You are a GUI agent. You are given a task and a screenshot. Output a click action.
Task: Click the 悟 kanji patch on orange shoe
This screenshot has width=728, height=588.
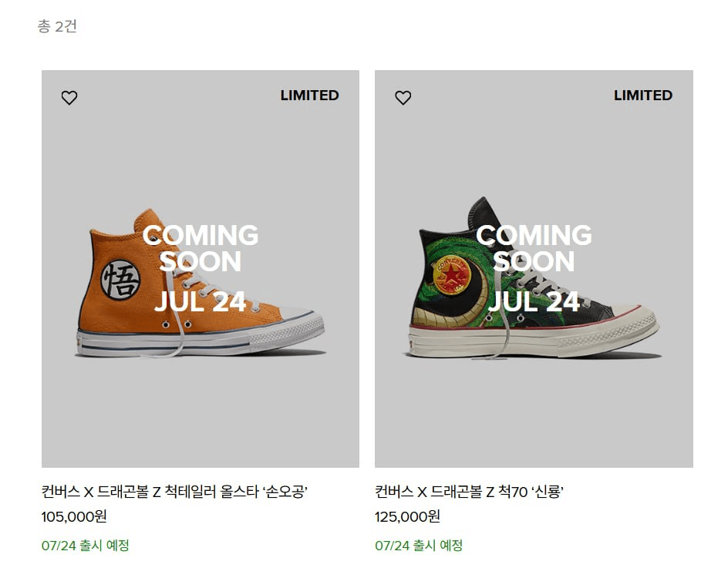click(121, 280)
